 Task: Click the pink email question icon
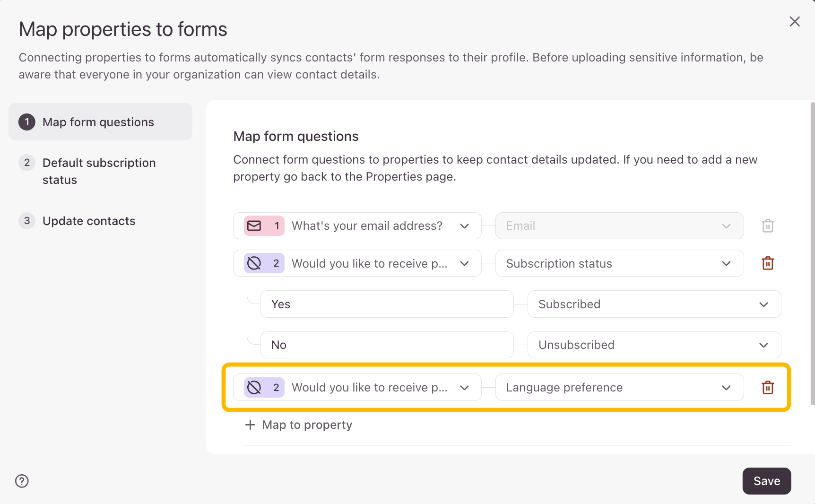click(x=254, y=226)
